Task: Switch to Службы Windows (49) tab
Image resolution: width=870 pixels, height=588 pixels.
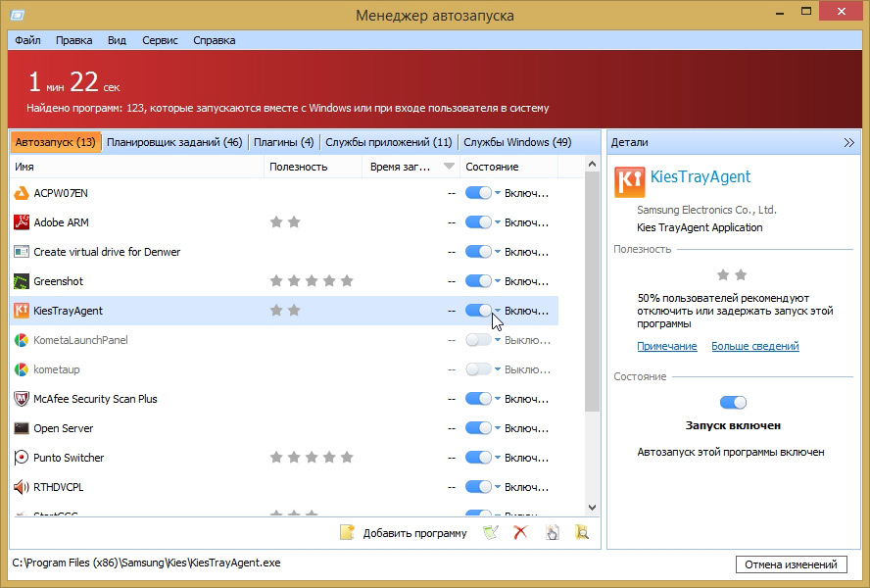Action: click(517, 142)
